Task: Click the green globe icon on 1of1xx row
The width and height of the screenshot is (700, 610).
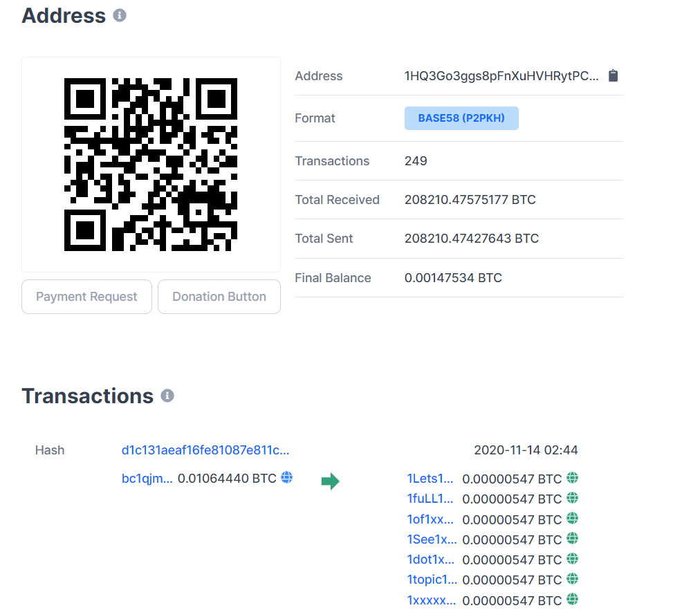Action: [572, 519]
